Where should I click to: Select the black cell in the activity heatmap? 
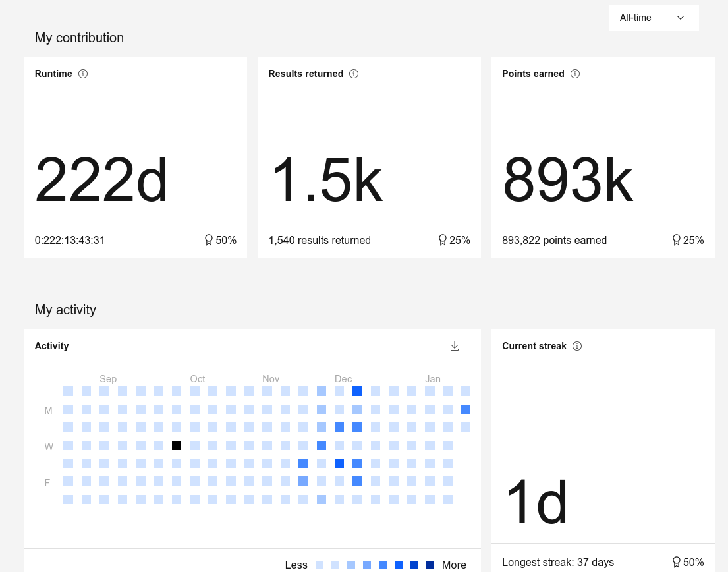177,445
